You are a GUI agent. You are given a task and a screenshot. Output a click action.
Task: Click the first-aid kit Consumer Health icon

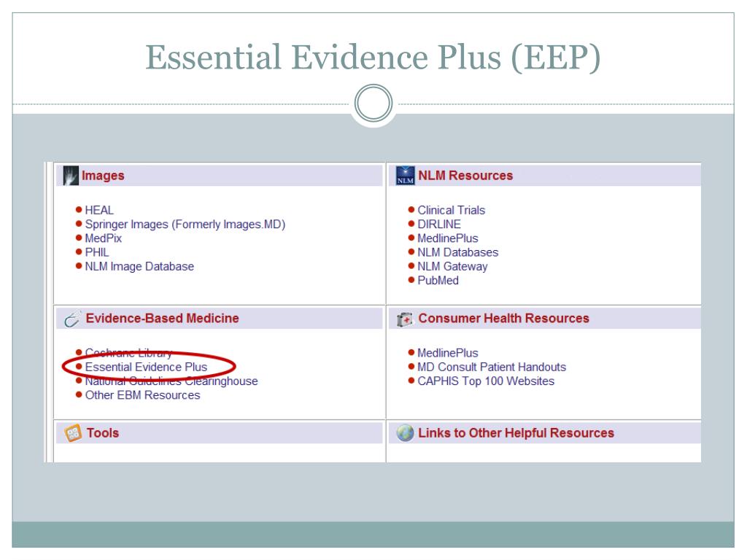point(405,319)
